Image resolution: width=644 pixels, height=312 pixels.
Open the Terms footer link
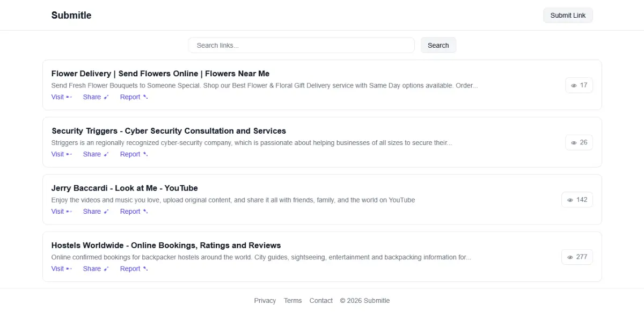(x=292, y=301)
